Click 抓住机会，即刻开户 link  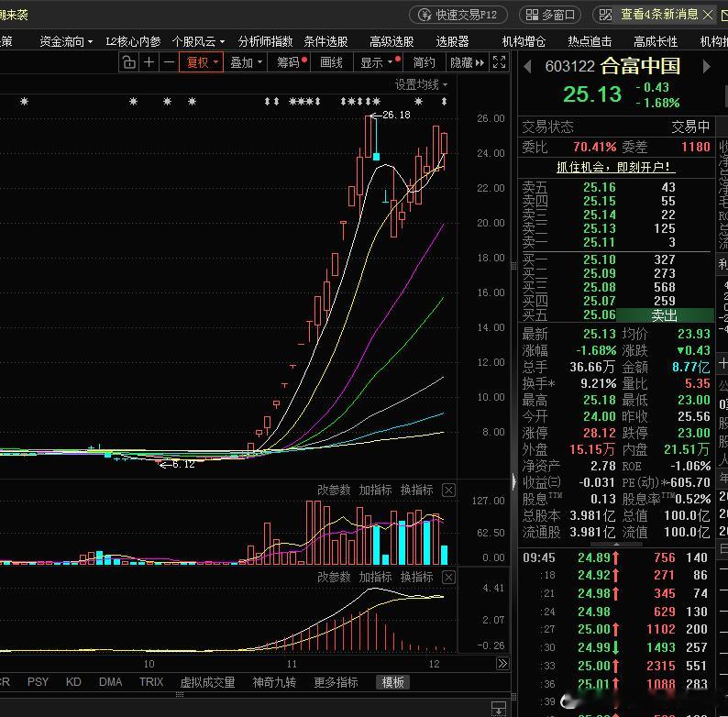(x=615, y=167)
